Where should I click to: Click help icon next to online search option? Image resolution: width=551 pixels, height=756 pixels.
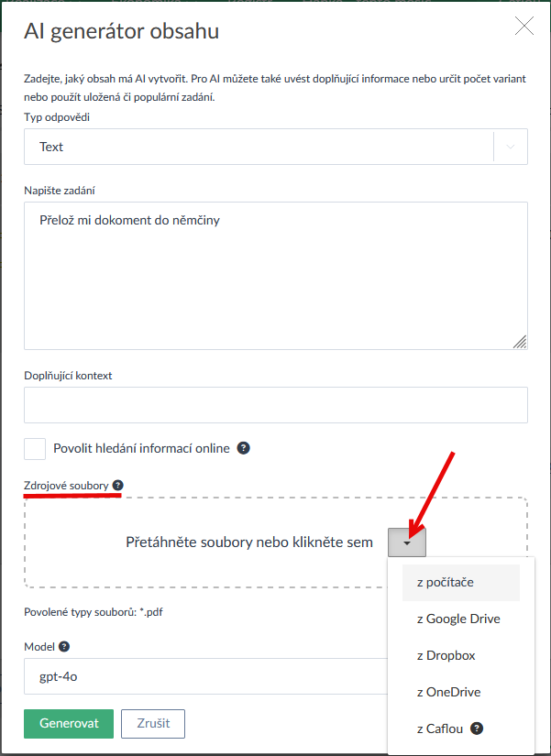pyautogui.click(x=244, y=448)
